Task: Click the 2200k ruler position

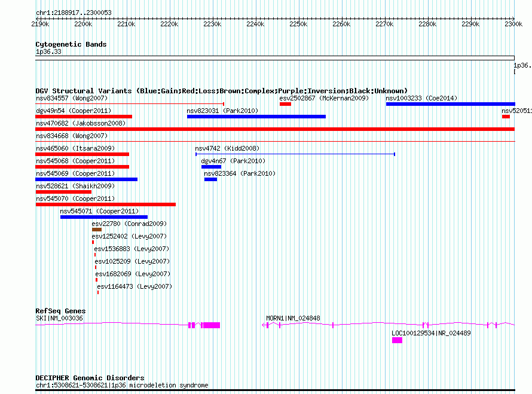Action: pos(83,24)
